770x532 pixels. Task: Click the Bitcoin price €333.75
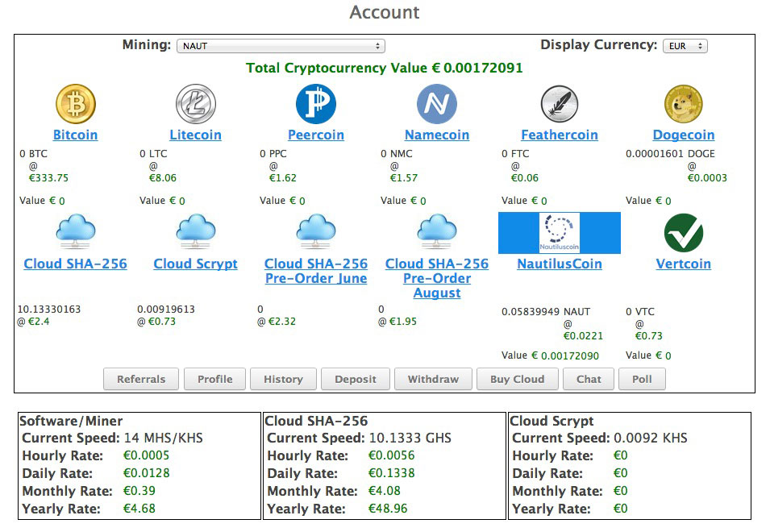pos(48,178)
